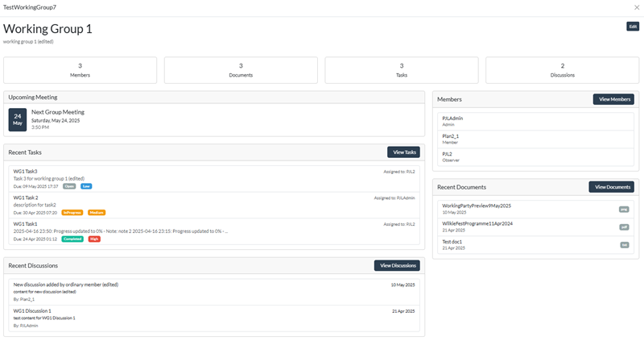Click the png badge on WorkingPartyPreview9May2025
Screen dimensions: 644x341
[624, 209]
